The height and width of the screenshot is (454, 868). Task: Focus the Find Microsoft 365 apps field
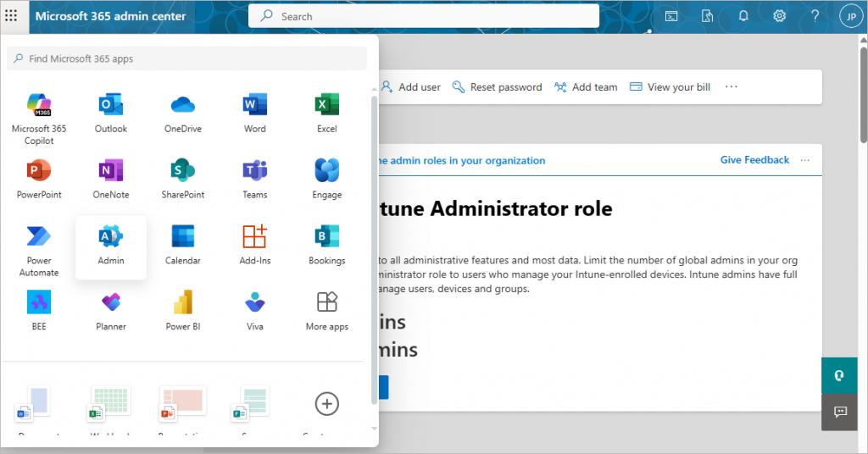point(186,58)
